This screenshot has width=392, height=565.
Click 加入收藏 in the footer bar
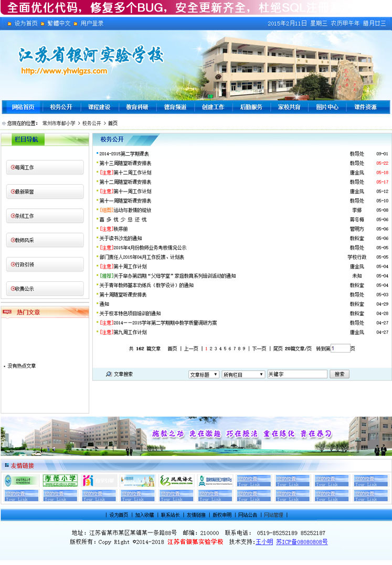point(144,515)
